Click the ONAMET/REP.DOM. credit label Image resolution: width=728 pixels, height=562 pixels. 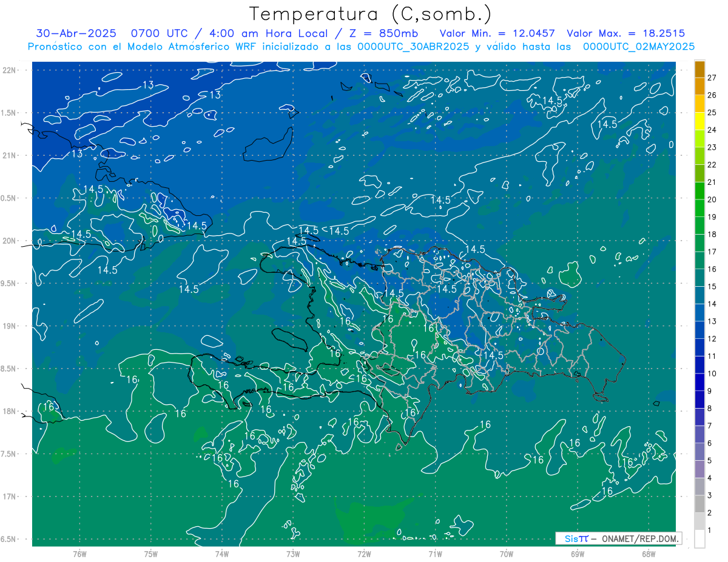point(641,538)
